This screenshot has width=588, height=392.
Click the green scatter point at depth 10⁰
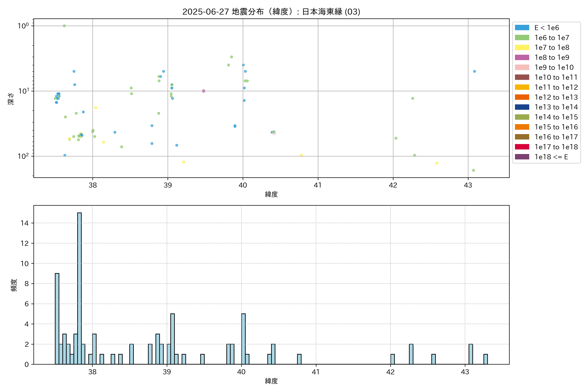pyautogui.click(x=64, y=26)
